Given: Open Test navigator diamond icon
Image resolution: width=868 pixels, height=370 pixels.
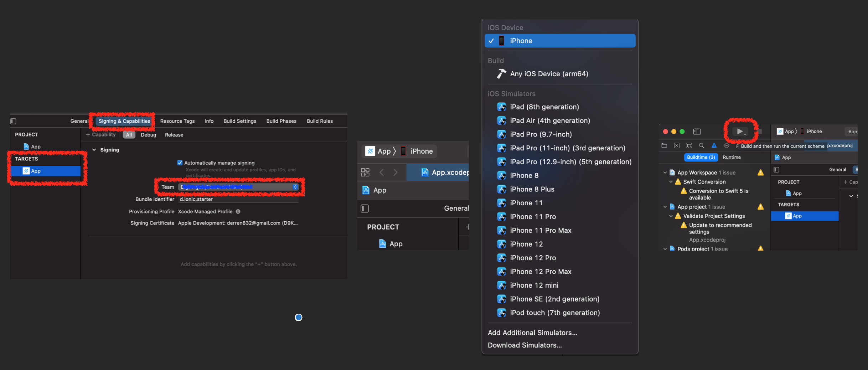Looking at the screenshot, I should tap(727, 145).
